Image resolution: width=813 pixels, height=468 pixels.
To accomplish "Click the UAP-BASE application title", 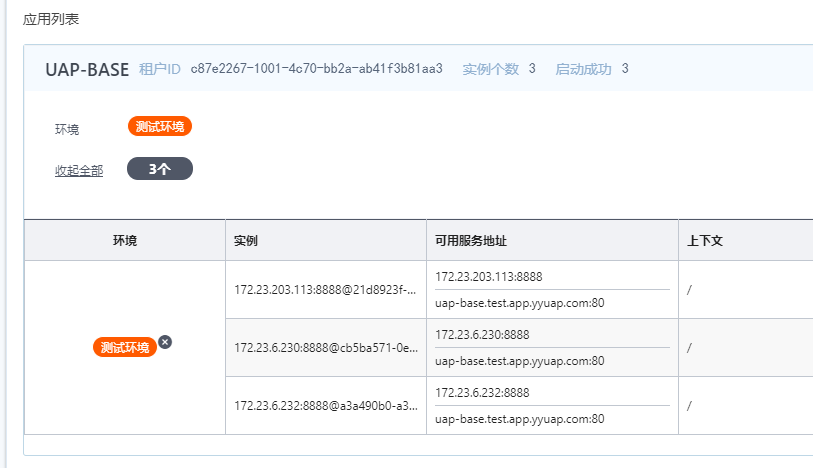I will (x=87, y=69).
